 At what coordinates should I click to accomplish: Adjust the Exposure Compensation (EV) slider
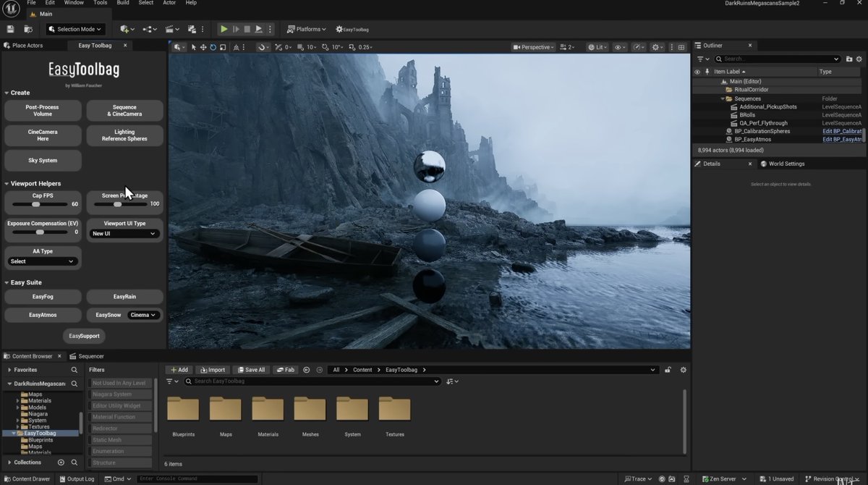coord(40,232)
